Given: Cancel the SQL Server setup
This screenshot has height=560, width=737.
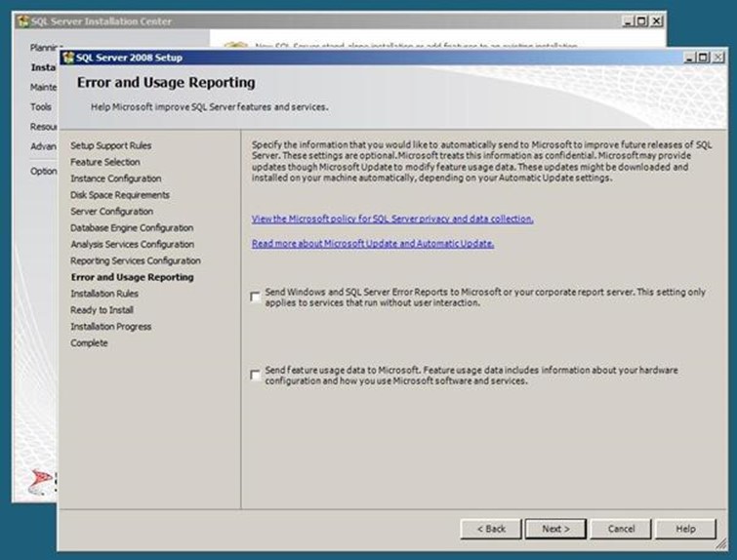Looking at the screenshot, I should coord(621,529).
